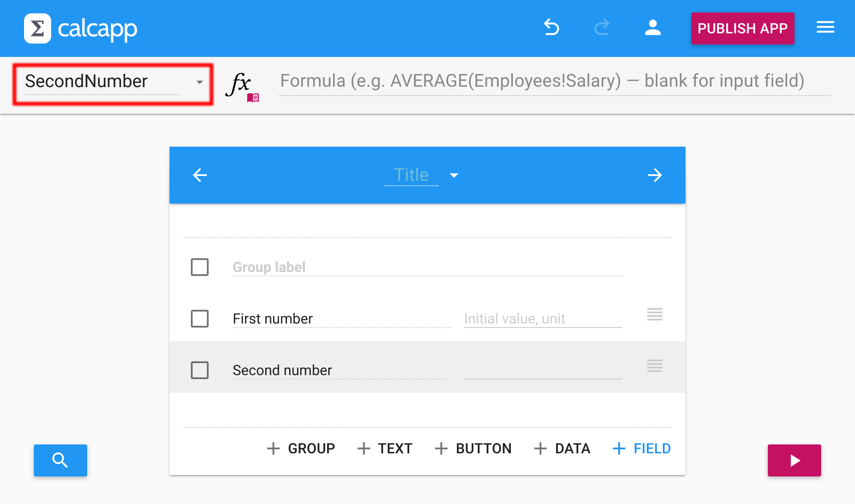Open the user account icon
This screenshot has width=855, height=504.
click(653, 28)
